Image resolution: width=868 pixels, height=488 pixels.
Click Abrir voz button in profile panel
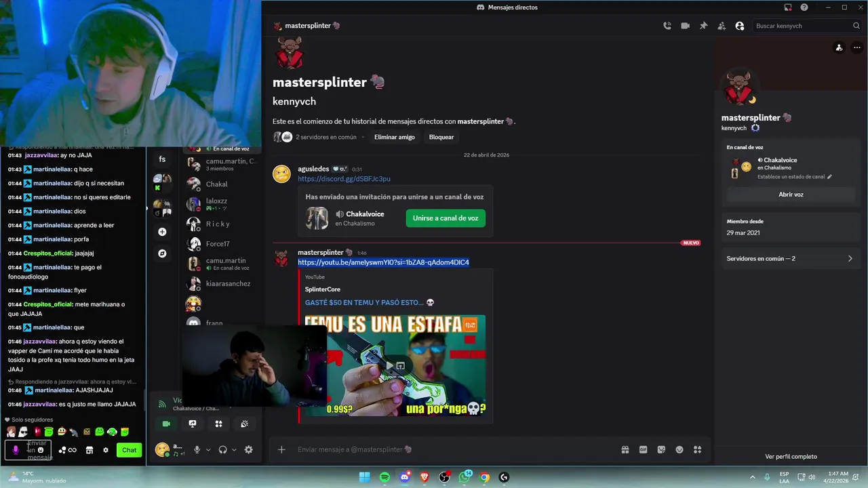(791, 195)
